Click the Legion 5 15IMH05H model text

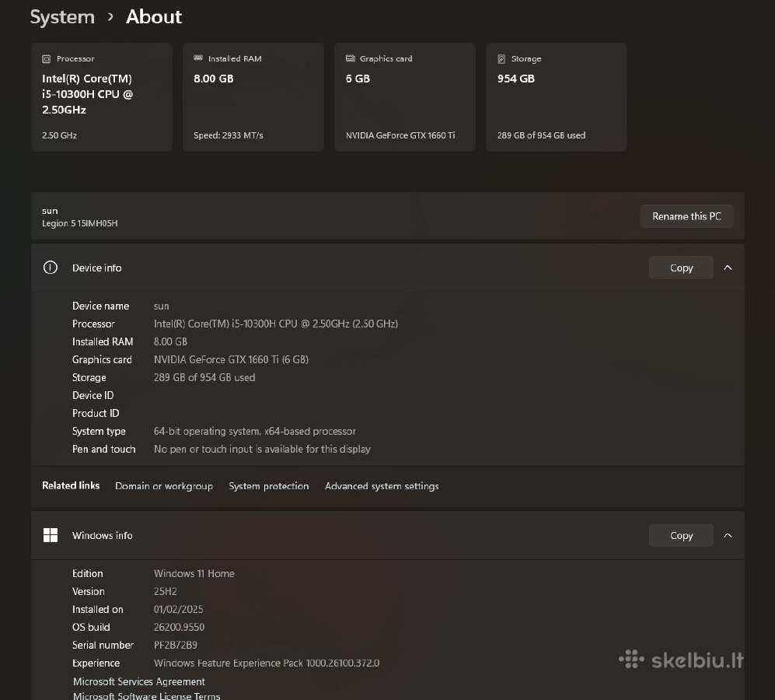[79, 223]
